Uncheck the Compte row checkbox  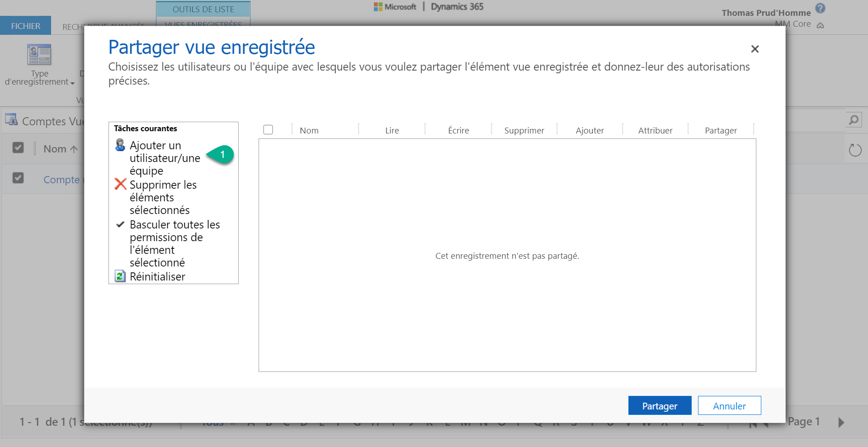tap(18, 178)
